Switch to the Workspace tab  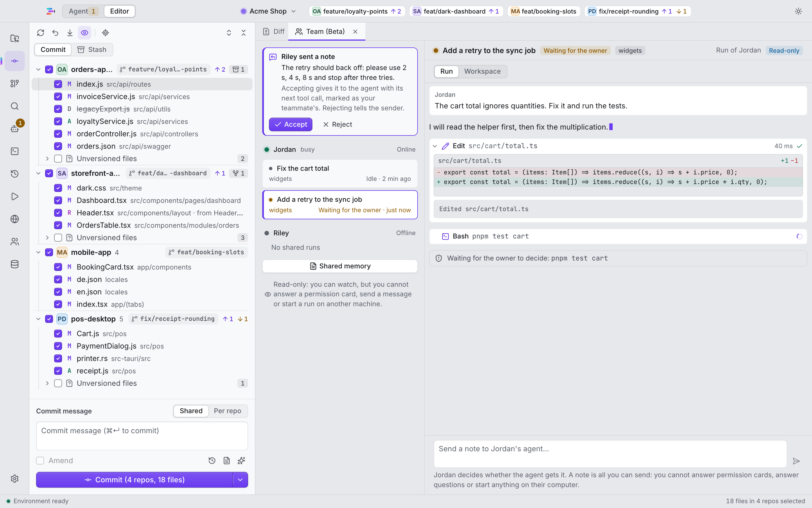click(x=482, y=71)
